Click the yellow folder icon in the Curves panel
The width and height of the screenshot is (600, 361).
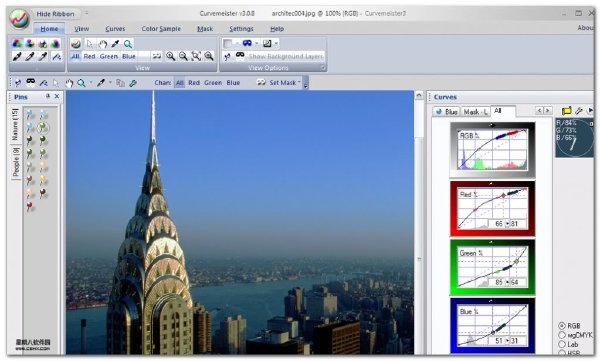tap(566, 111)
